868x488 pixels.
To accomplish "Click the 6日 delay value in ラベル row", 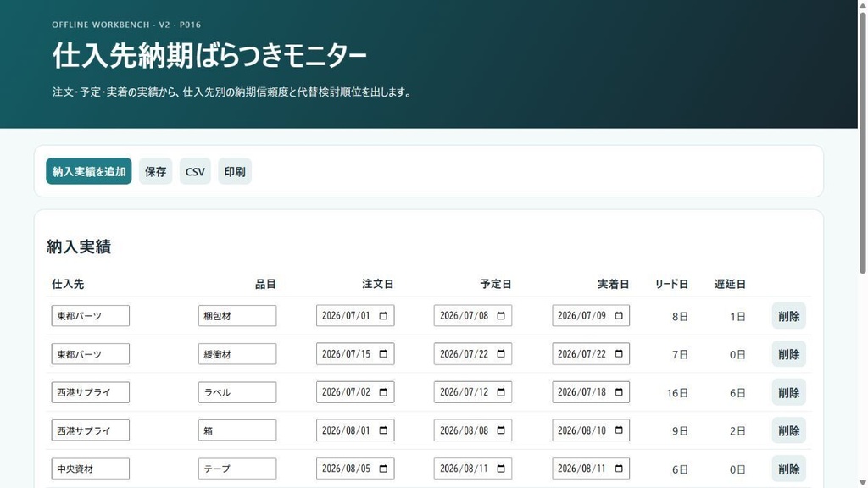I will click(737, 393).
